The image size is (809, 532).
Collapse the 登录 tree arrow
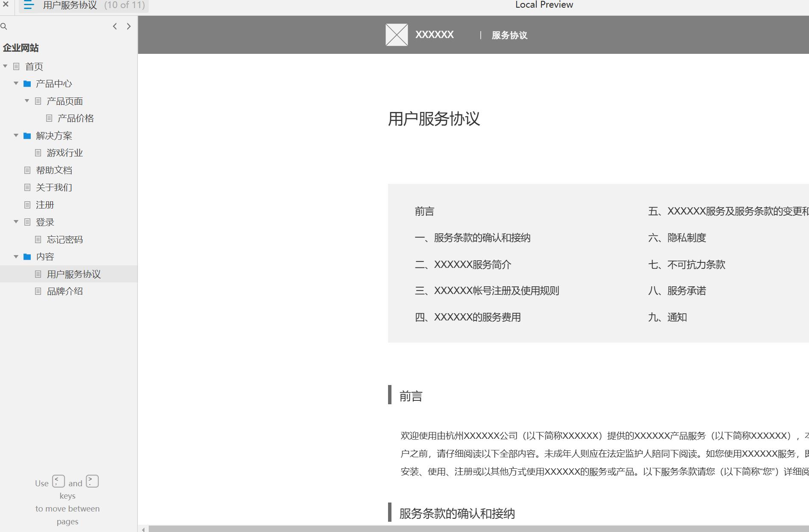pyautogui.click(x=16, y=222)
